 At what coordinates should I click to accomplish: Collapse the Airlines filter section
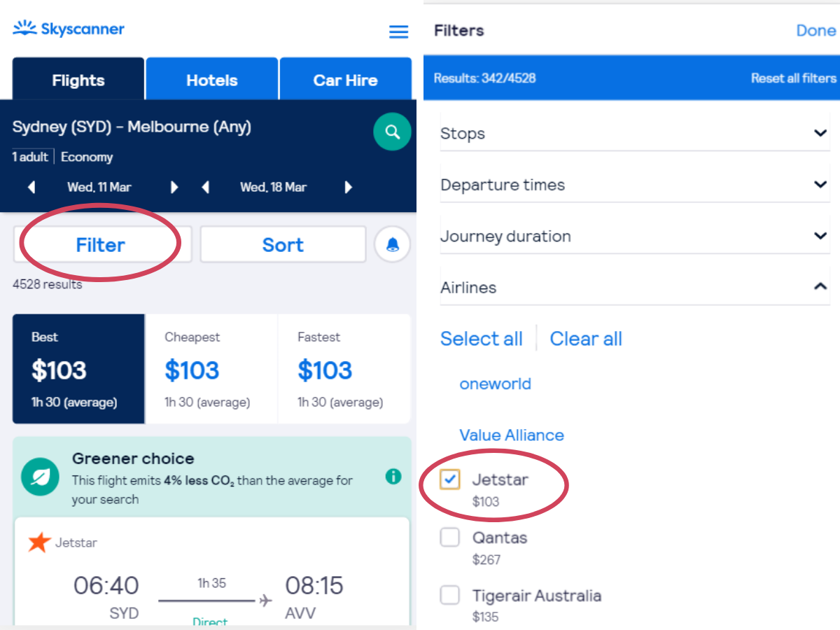pyautogui.click(x=635, y=287)
